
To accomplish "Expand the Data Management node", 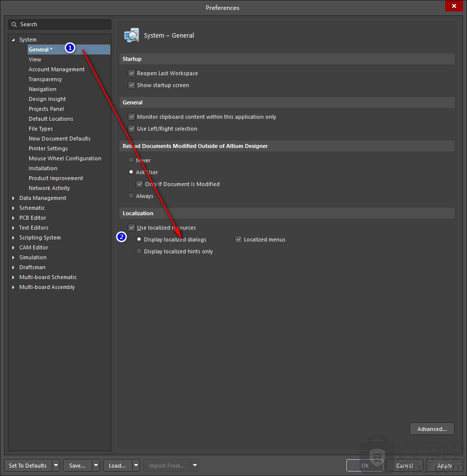I will click(x=13, y=198).
